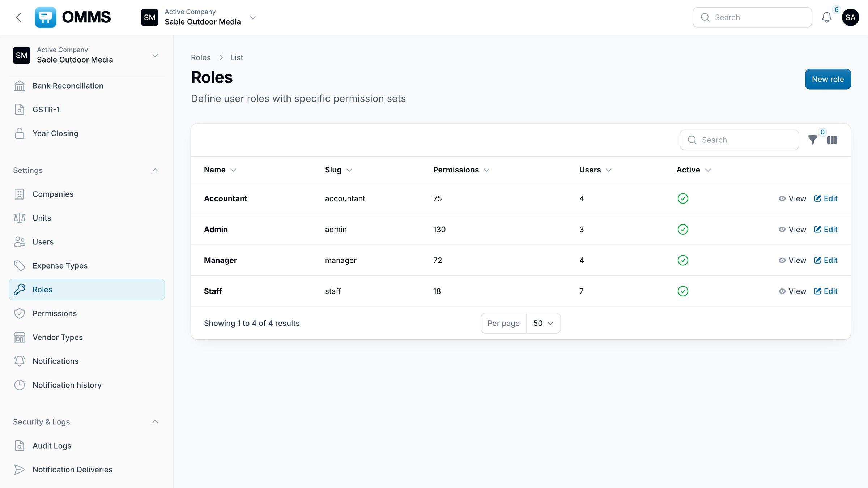The width and height of the screenshot is (868, 488).
Task: Toggle table columns icon
Action: (832, 140)
